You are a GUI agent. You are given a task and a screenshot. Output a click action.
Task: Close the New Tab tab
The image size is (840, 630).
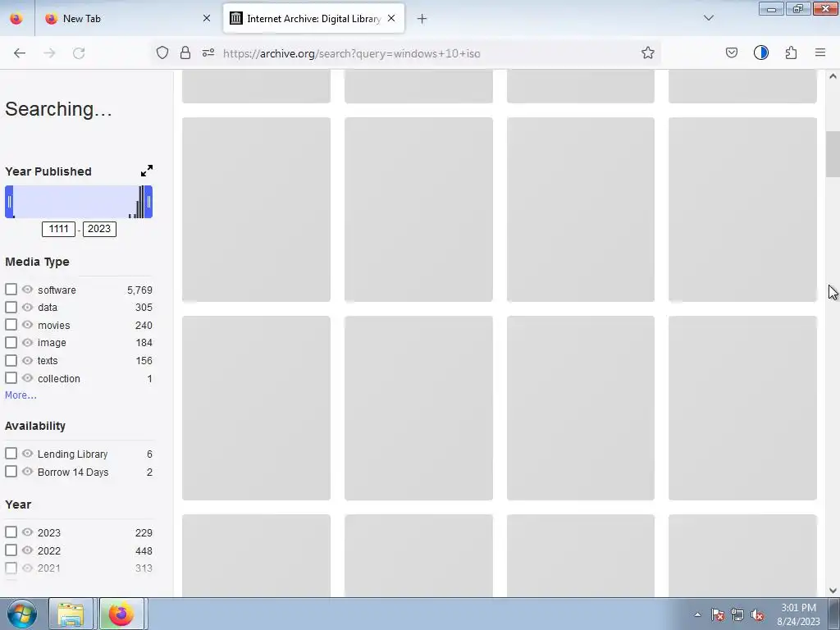tap(206, 18)
